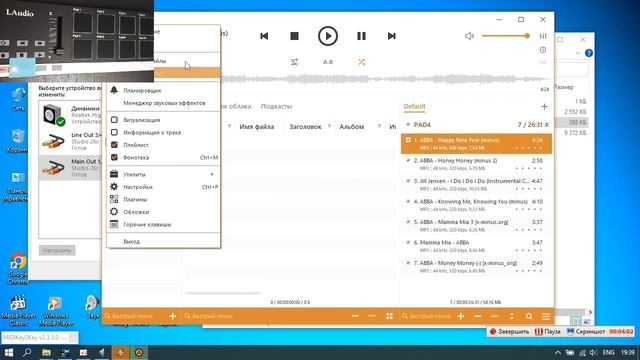The height and width of the screenshot is (360, 640).
Task: Expand the Утилиты submenu
Action: pos(163,174)
